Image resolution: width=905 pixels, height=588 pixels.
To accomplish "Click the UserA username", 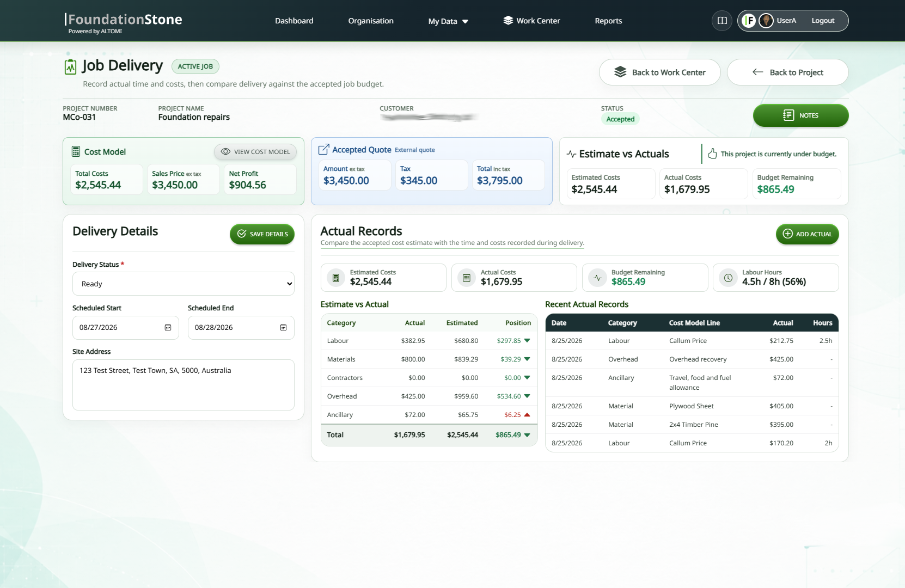I will pos(786,21).
